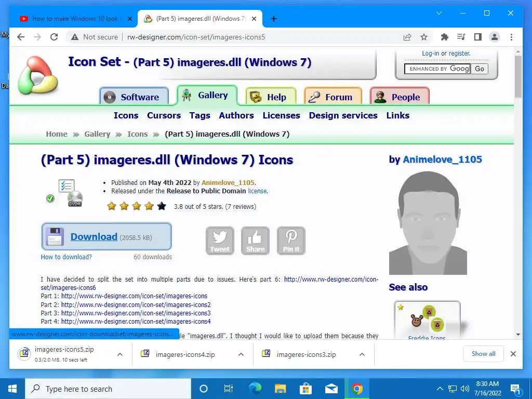The height and width of the screenshot is (399, 532).
Task: Open the Chrome profile avatar
Action: click(x=495, y=37)
